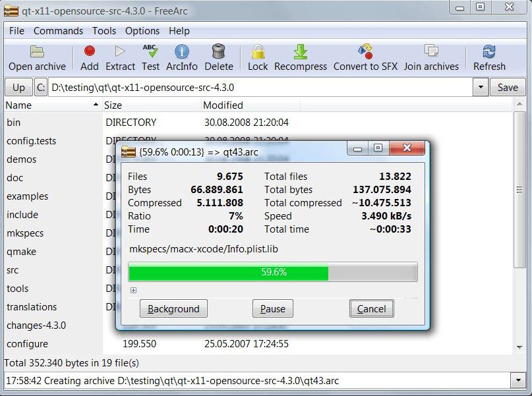Click the Lock padlock icon
This screenshot has width=532, height=396.
(258, 51)
